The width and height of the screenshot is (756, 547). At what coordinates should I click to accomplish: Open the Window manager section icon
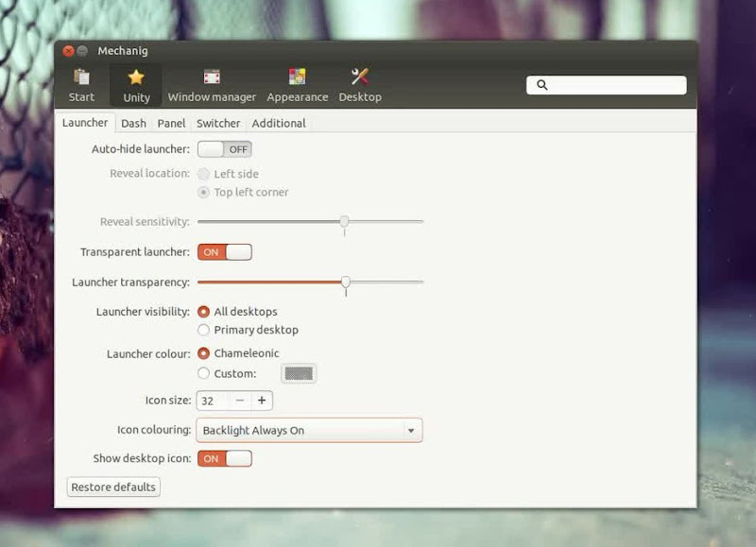click(212, 77)
